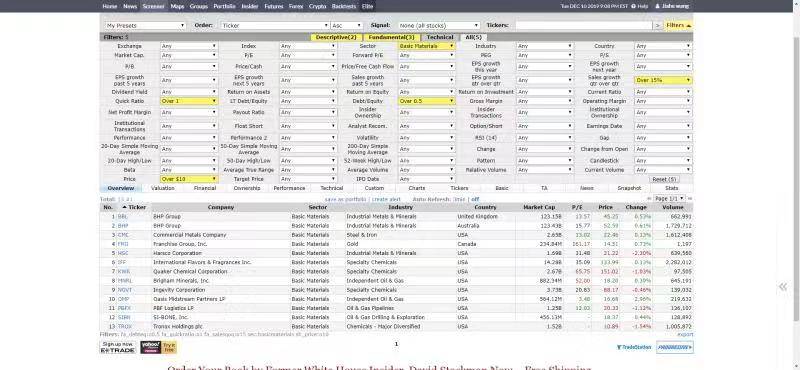Sort by the Ticker column header
Screen dimensions: 800x370
(134, 207)
